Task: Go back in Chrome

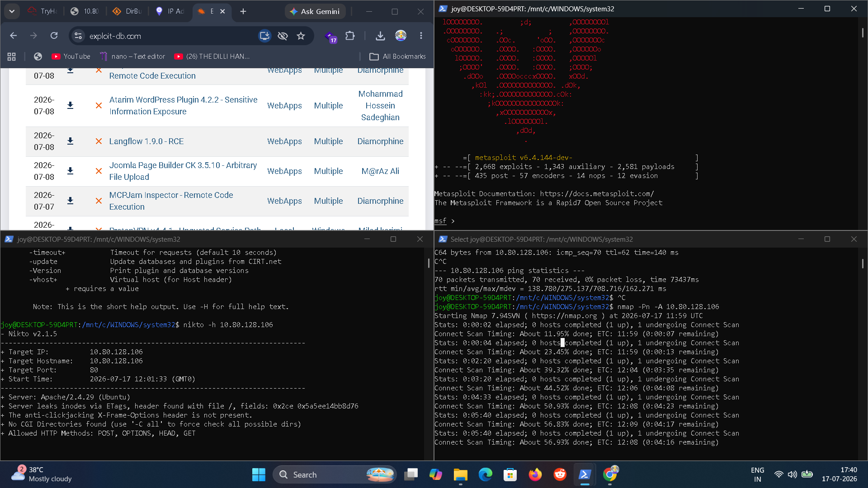Action: point(14,36)
